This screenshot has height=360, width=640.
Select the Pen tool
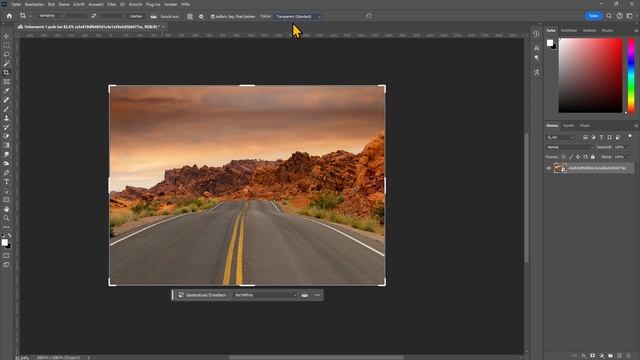point(6,173)
